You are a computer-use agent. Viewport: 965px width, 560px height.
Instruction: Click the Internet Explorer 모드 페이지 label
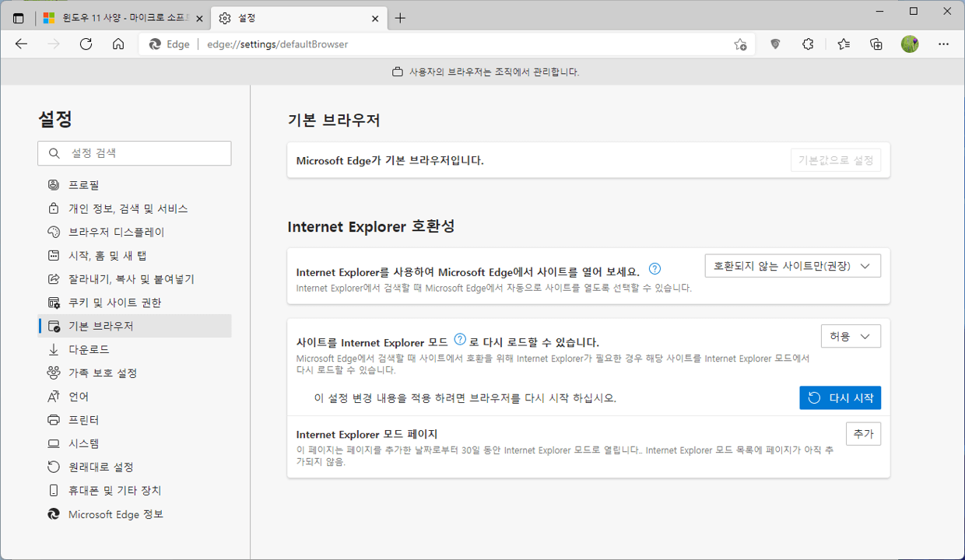tap(367, 434)
